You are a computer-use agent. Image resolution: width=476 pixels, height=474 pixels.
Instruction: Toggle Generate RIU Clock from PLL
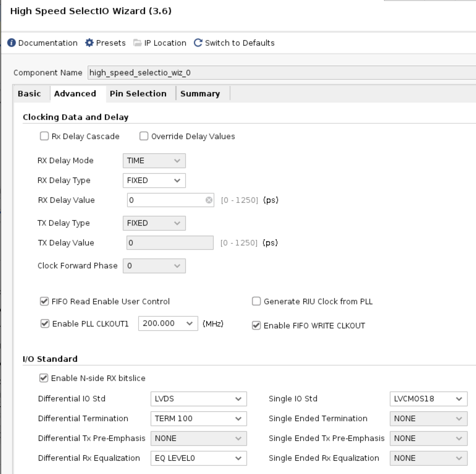click(256, 301)
